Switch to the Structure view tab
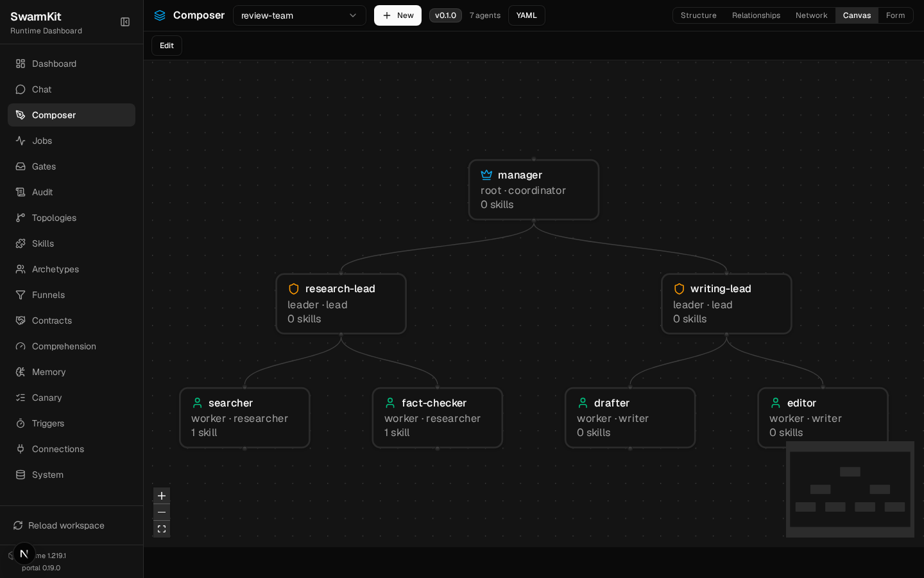924x578 pixels. [698, 15]
